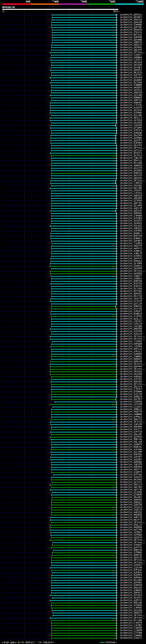Image resolution: width=146 pixels, height=644 pixels.
Task: Click the orange ~40% legend segment
Action: tap(45, 4)
